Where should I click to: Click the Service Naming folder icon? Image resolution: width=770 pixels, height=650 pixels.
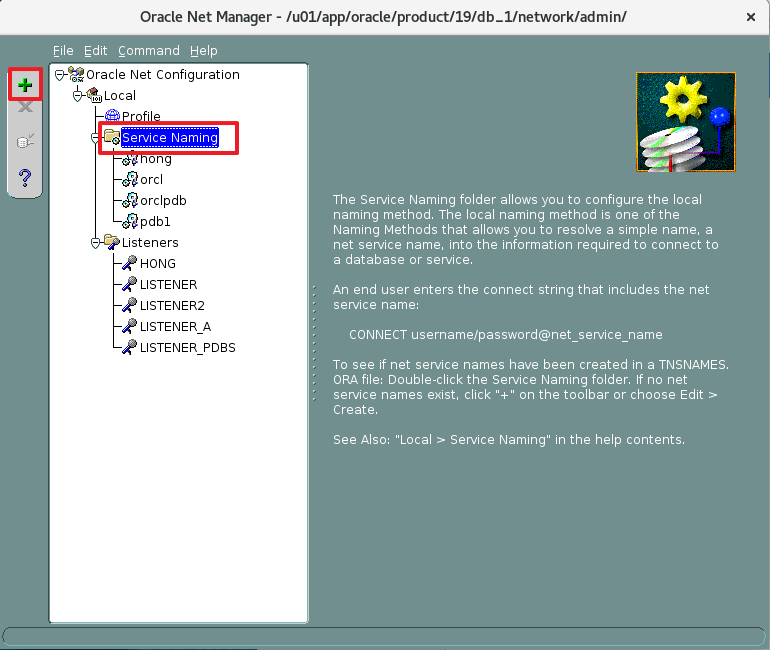[x=112, y=137]
